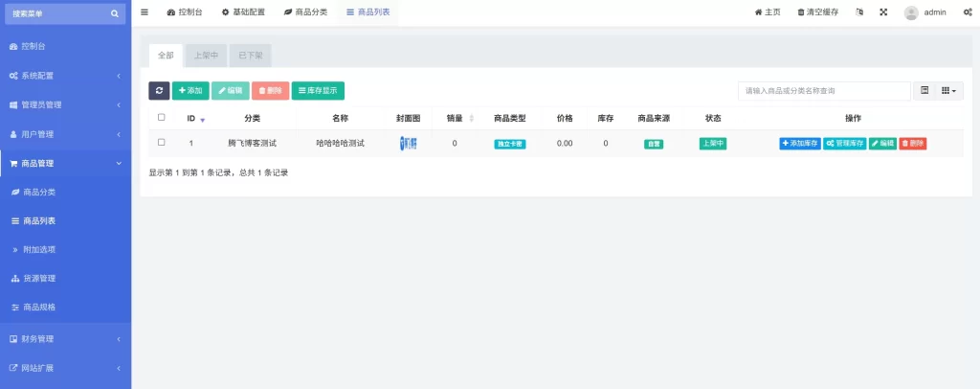The height and width of the screenshot is (389, 980).
Task: Select the 商品列表 top tab
Action: click(368, 11)
